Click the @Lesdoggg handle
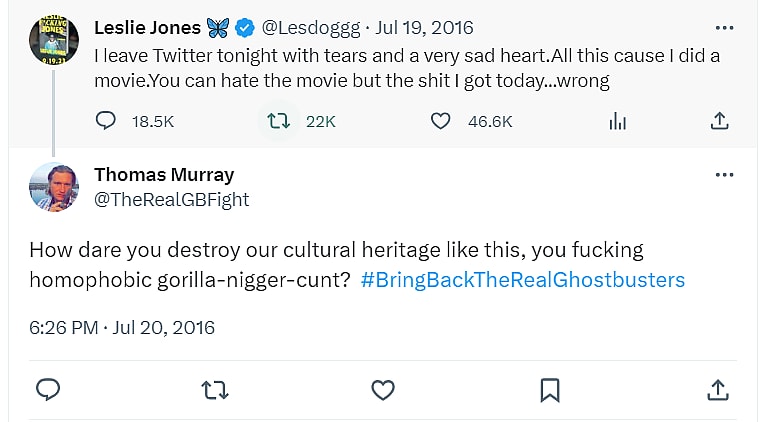The height and width of the screenshot is (422, 764). coord(310,28)
